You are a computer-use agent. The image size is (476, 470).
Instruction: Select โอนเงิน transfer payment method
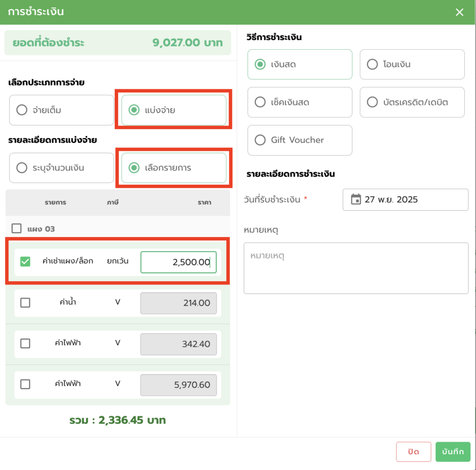click(x=372, y=64)
